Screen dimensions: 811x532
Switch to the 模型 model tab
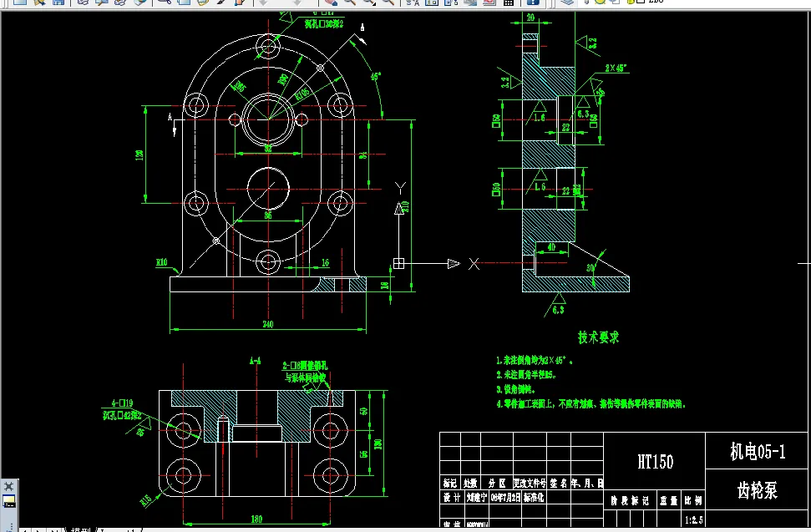coord(81,529)
